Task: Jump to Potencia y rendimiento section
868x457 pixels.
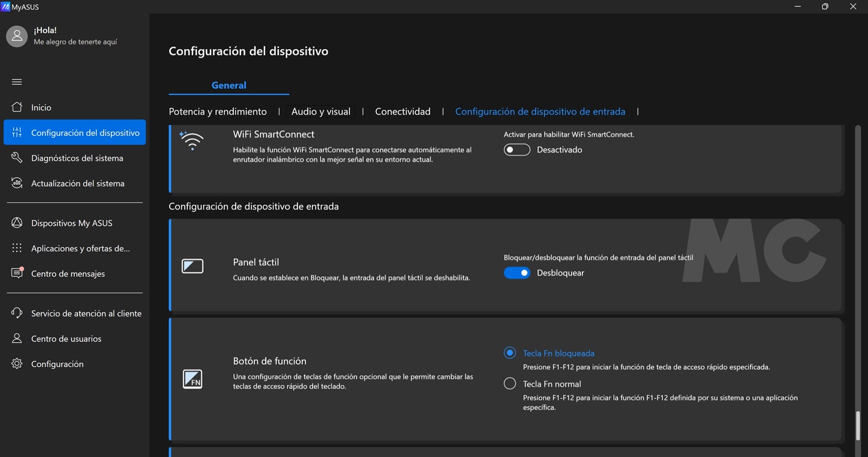Action: [x=218, y=112]
